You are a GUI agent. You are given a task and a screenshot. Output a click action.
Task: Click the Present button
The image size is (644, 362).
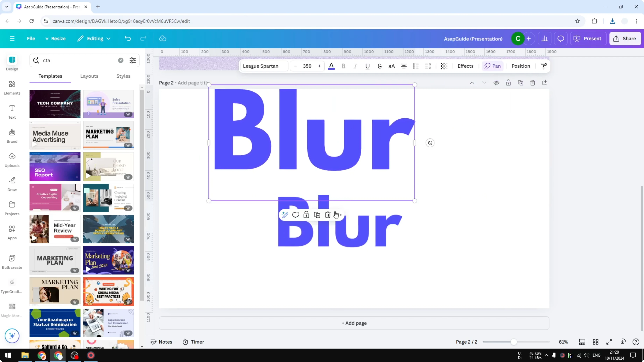(588, 38)
